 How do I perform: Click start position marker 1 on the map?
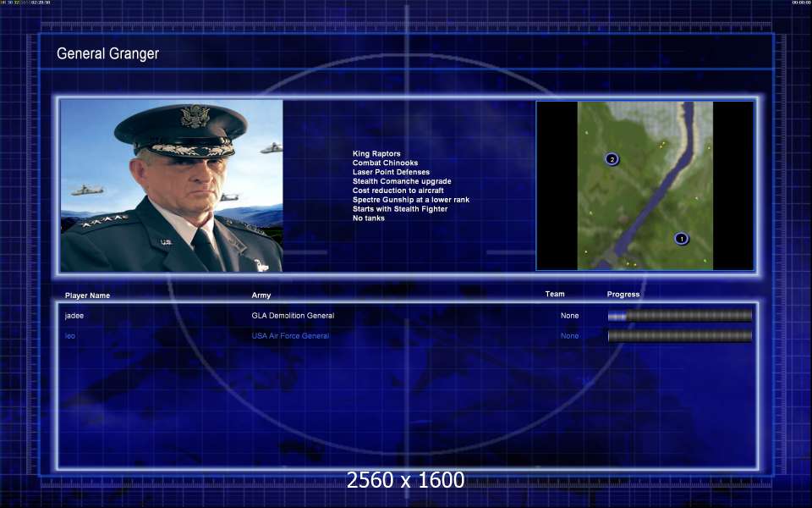tap(682, 239)
